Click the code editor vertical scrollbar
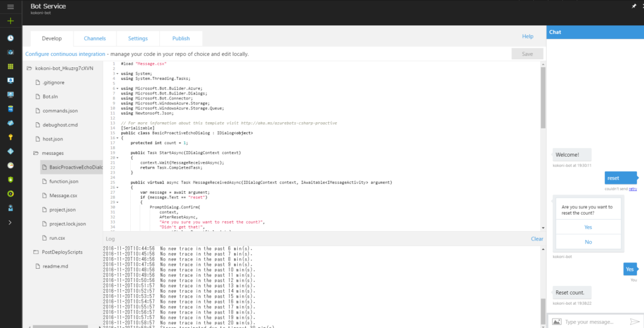The height and width of the screenshot is (328, 644). click(543, 98)
